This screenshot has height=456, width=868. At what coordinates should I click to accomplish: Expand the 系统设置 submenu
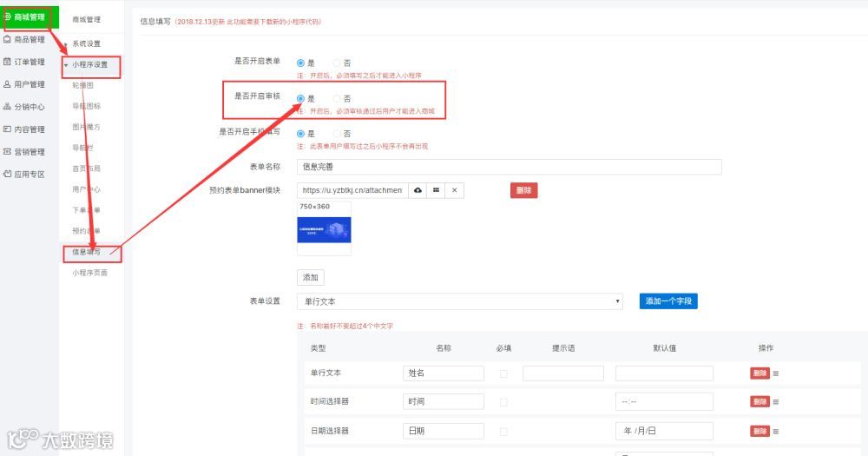86,43
